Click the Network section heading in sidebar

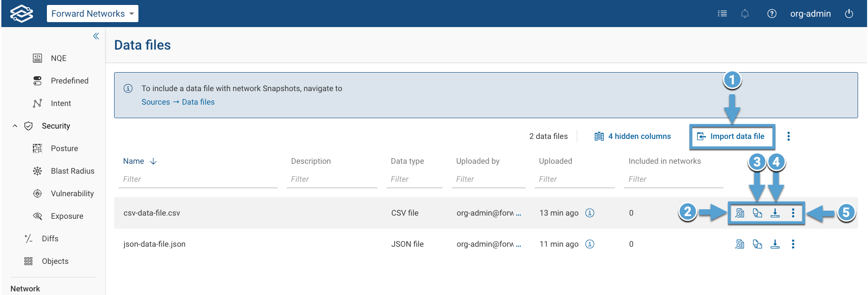(25, 289)
